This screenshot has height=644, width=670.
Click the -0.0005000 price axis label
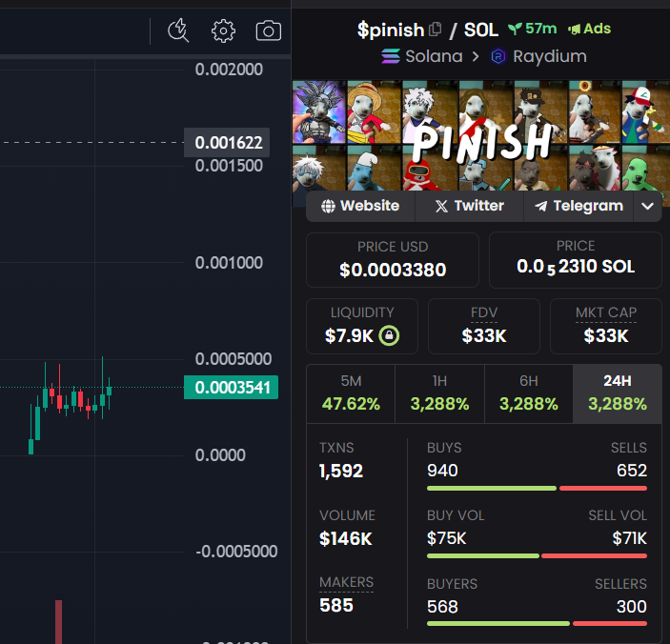(x=236, y=552)
